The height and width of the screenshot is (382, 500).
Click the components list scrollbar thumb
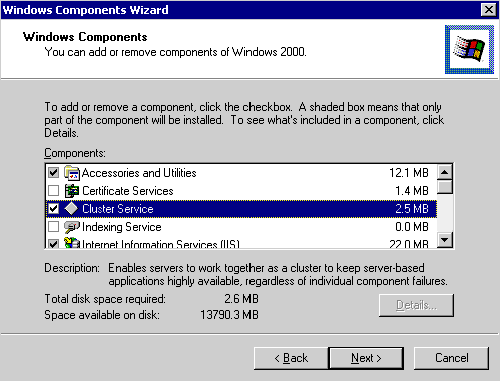tap(445, 187)
